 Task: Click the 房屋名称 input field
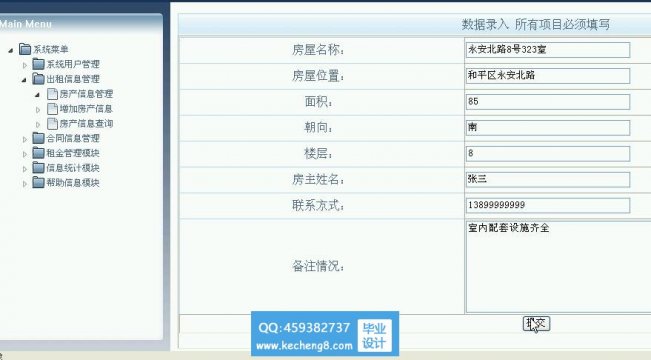(x=548, y=50)
